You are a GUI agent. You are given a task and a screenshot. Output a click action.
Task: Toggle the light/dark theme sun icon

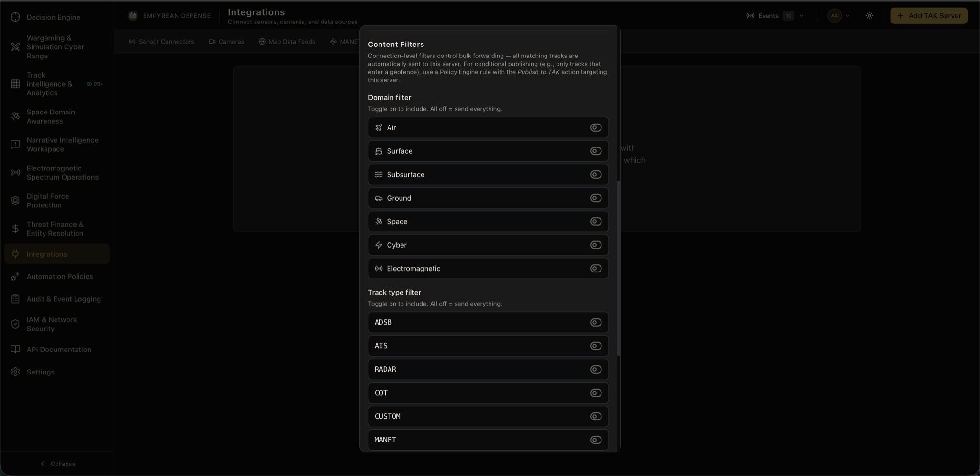(x=869, y=16)
